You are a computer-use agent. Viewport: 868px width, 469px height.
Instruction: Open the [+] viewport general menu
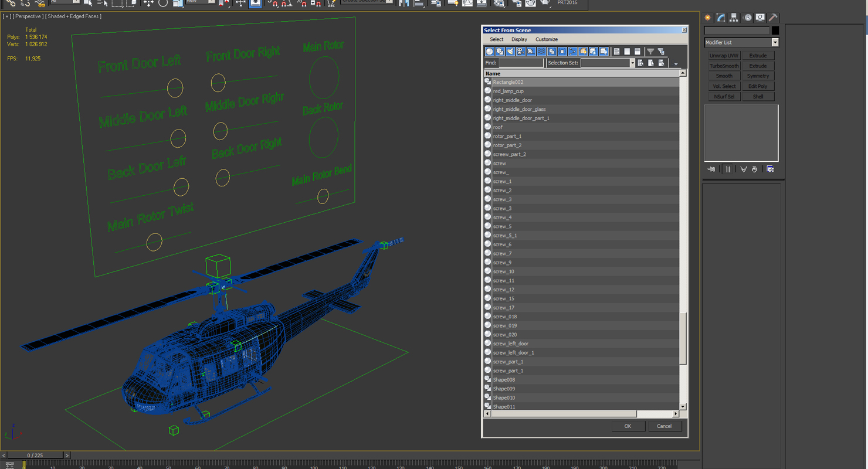pyautogui.click(x=7, y=16)
